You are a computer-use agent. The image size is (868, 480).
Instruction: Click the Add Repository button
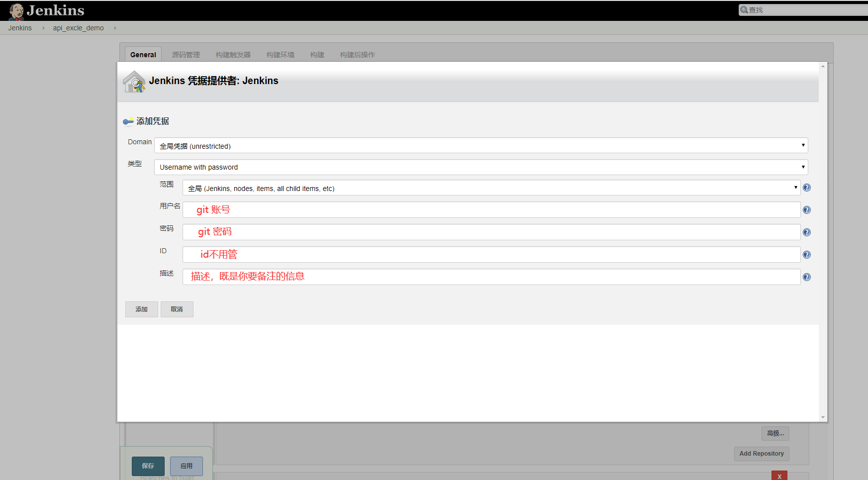[x=762, y=454]
